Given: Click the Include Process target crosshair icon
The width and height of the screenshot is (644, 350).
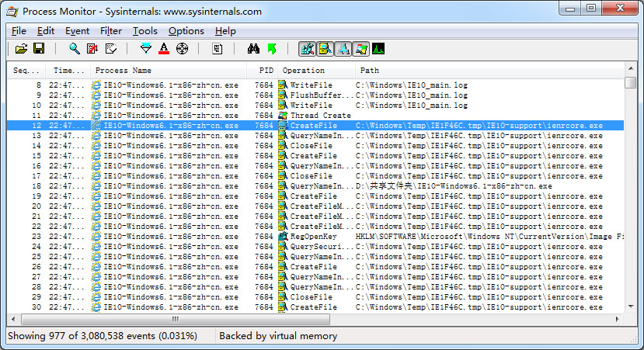Looking at the screenshot, I should 182,49.
